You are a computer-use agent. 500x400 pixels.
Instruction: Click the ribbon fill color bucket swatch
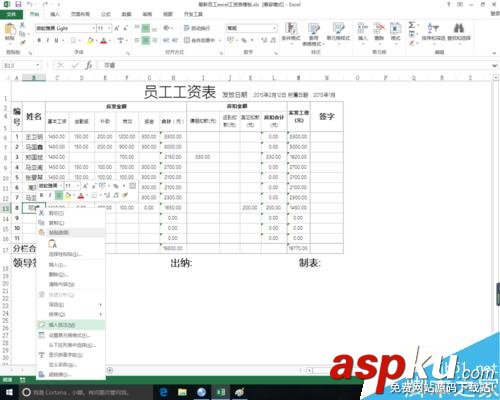(90, 41)
